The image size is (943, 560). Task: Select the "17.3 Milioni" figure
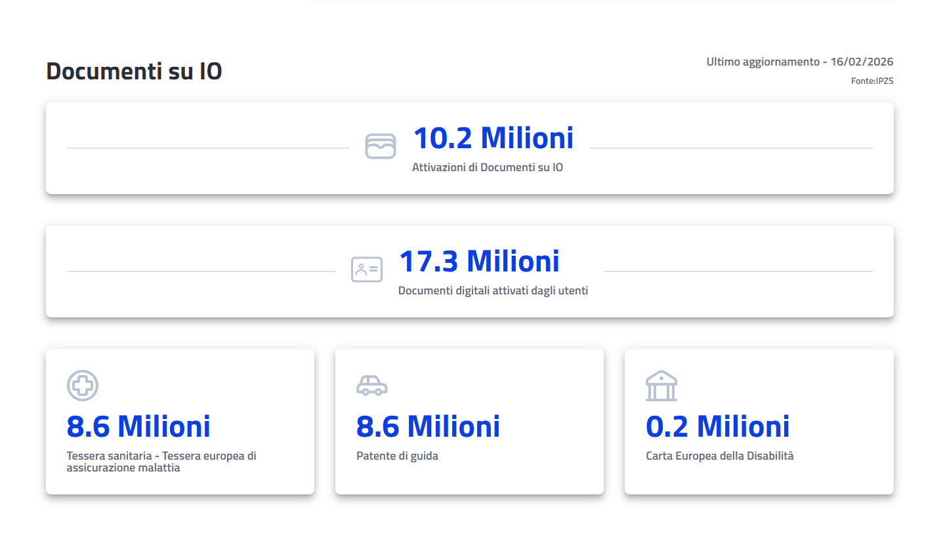coord(479,262)
